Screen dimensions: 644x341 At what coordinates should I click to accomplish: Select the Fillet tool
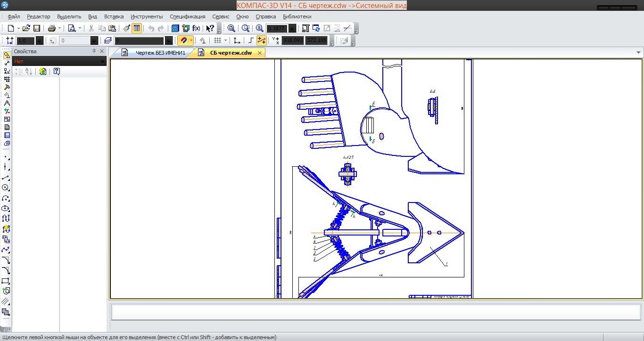[6, 270]
